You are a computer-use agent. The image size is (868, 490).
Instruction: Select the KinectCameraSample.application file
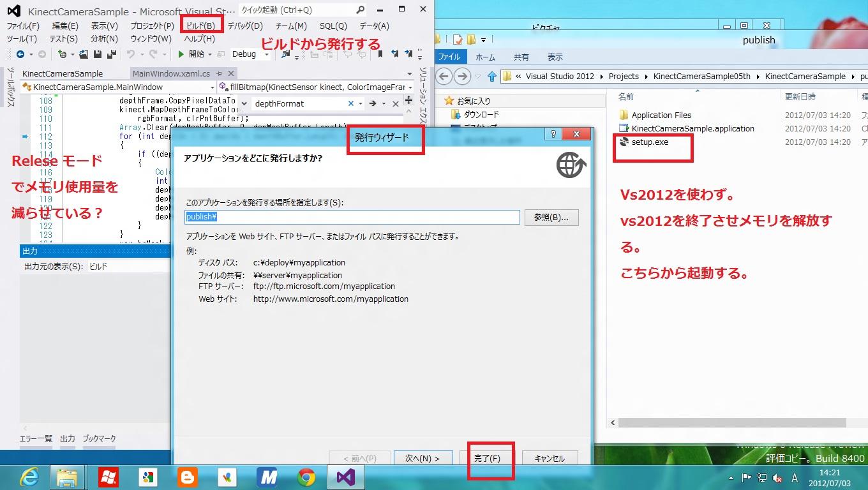692,129
